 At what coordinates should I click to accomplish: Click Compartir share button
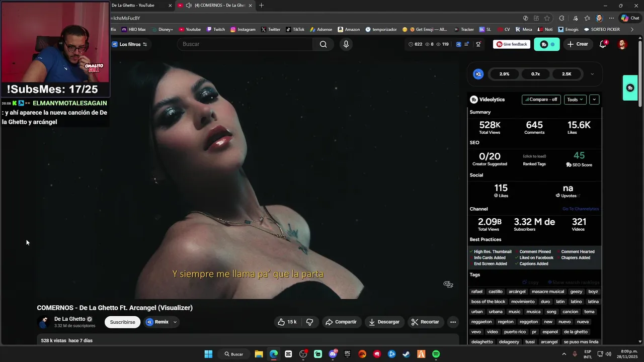(x=341, y=322)
